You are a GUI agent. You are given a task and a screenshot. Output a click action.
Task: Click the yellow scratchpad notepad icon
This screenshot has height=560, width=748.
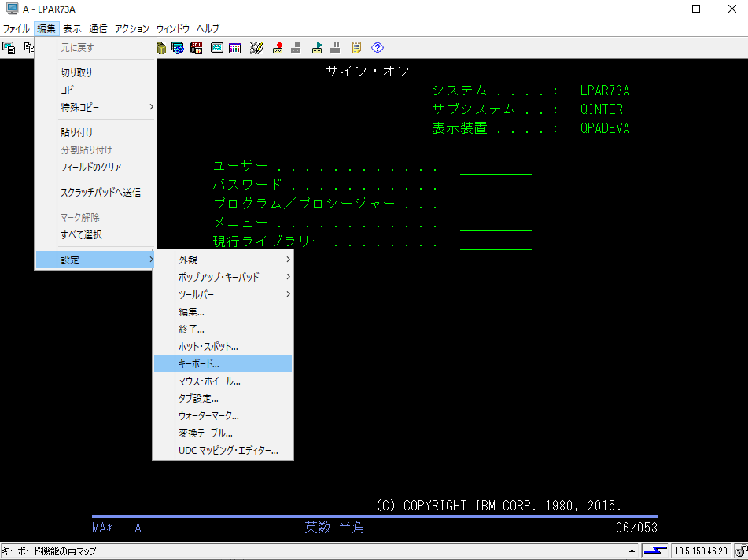click(356, 48)
